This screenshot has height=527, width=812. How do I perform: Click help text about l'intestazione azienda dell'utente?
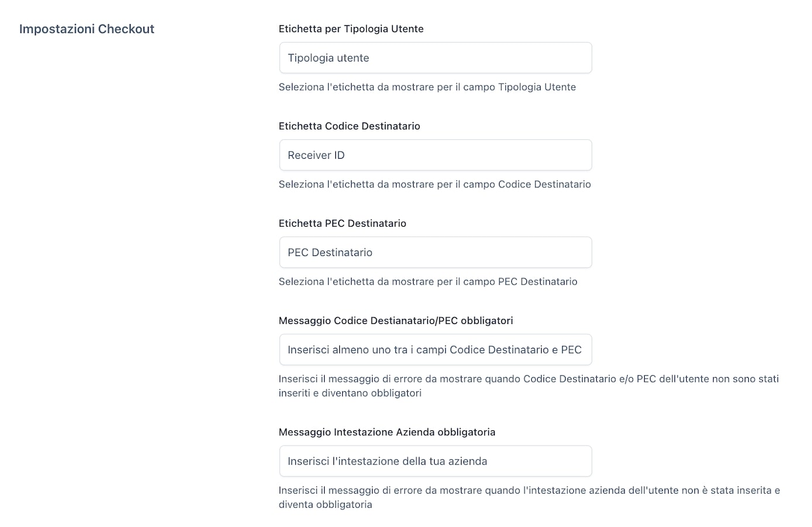pos(529,497)
